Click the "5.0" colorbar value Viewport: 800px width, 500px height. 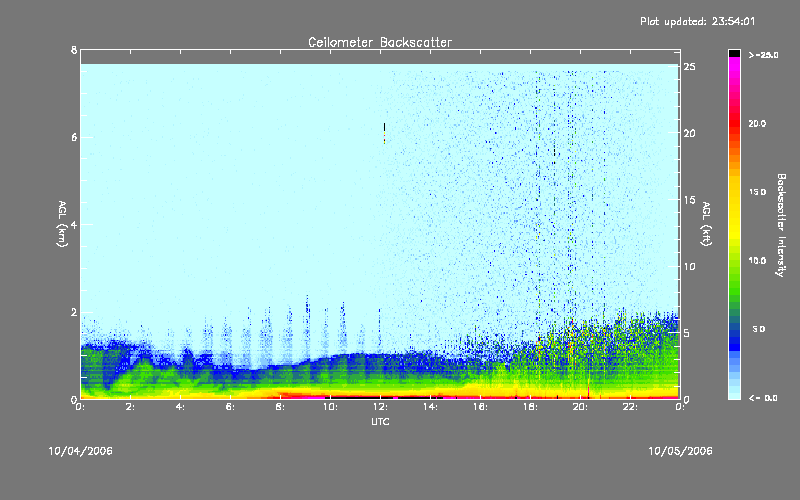pos(759,329)
